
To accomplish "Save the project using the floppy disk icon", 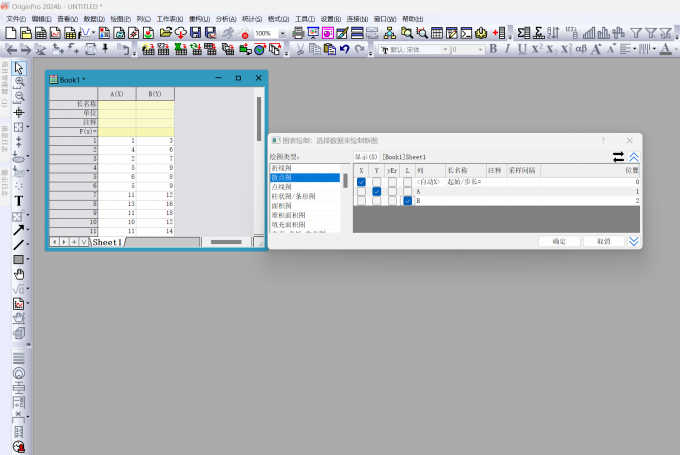I will 196,33.
